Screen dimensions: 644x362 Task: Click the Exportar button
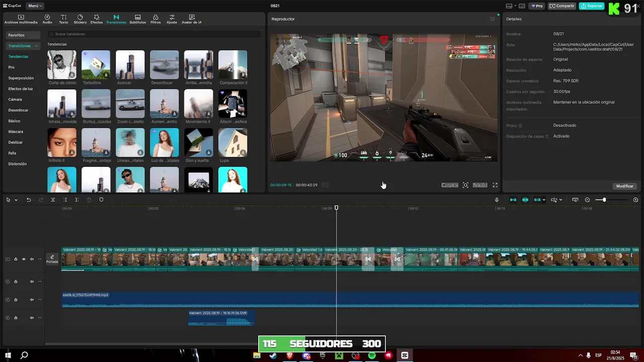click(x=592, y=6)
